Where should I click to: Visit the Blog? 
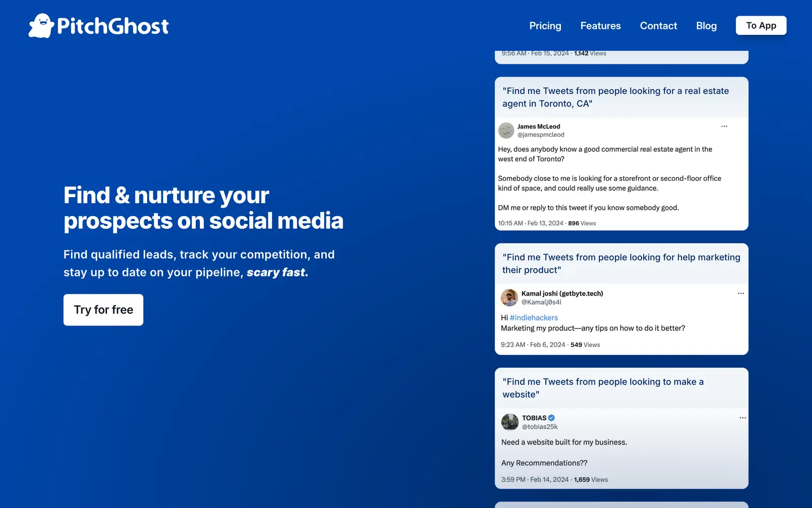(x=706, y=26)
